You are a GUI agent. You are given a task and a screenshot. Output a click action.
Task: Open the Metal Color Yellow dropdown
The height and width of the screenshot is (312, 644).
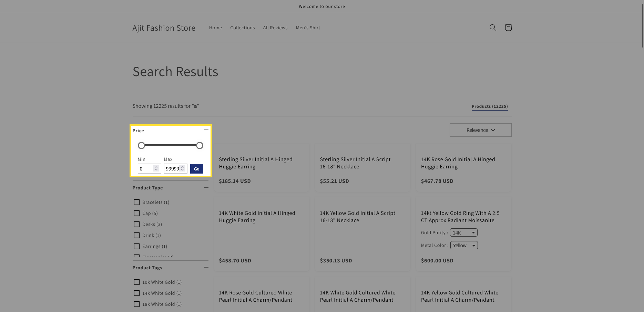[x=464, y=246]
